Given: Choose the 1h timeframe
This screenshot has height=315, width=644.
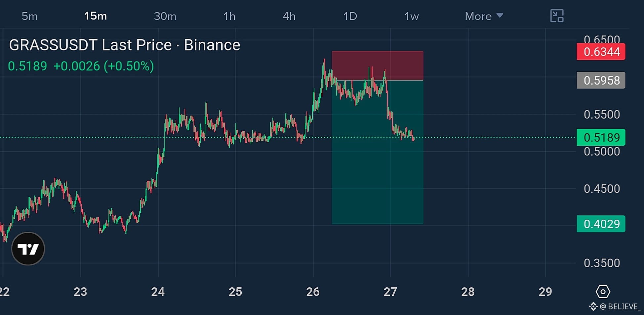Looking at the screenshot, I should point(229,16).
